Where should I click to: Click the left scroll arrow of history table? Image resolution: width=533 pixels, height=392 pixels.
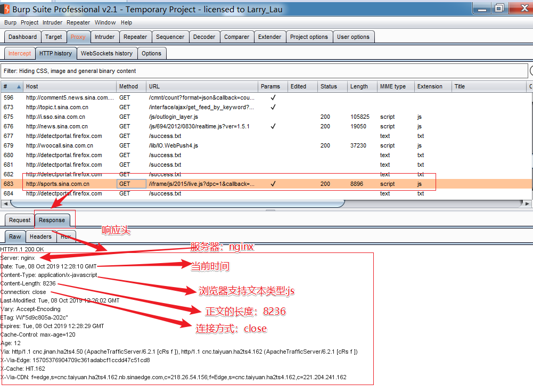5,203
